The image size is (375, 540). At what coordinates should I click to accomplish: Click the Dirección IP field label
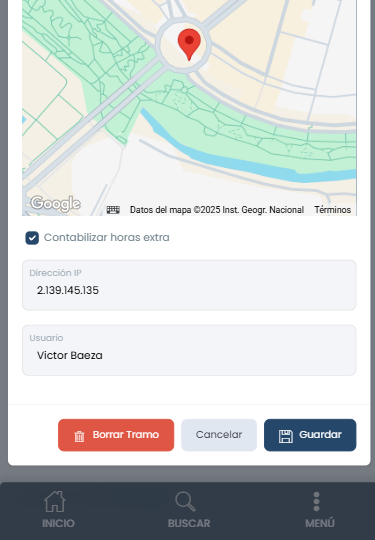(55, 273)
